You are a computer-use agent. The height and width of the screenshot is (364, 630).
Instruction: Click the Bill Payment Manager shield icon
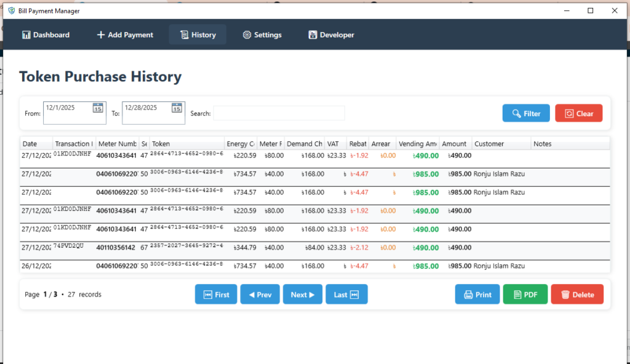pos(11,11)
